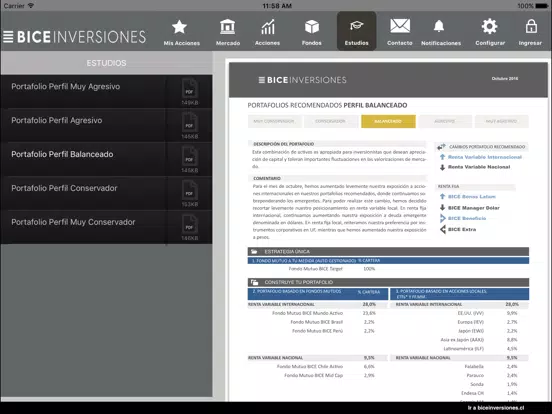The image size is (552, 414).
Task: Click the Estrategia Única section header
Action: [388, 251]
